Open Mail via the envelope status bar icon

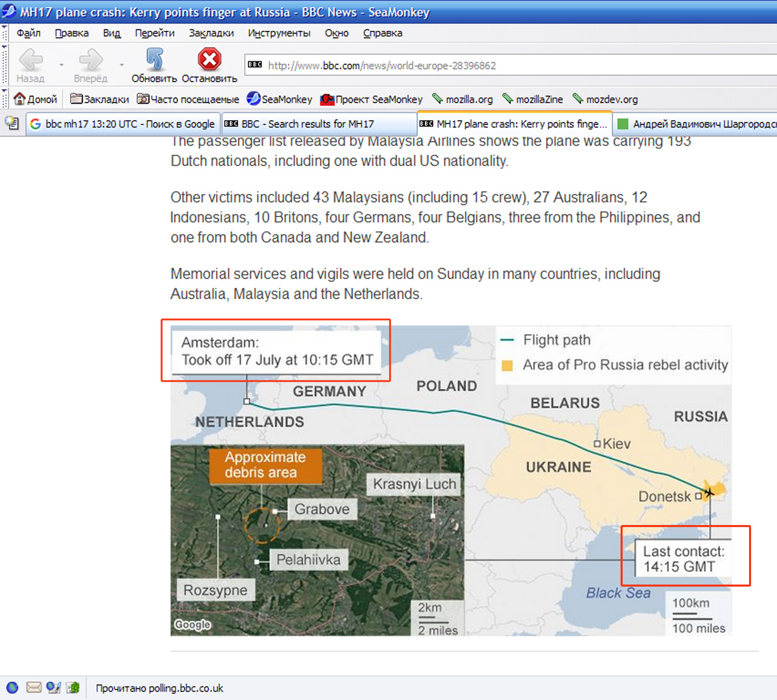[34, 688]
